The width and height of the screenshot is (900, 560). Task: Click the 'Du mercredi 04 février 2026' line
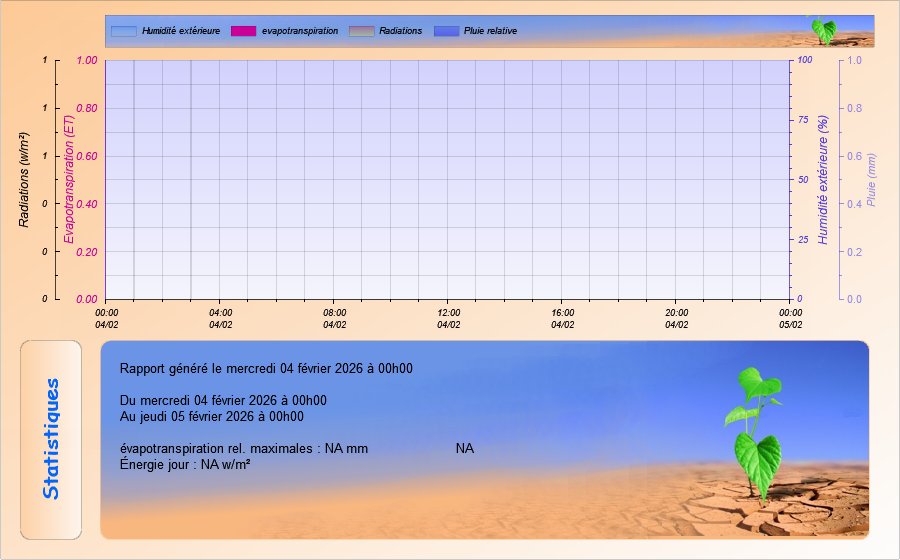point(223,400)
